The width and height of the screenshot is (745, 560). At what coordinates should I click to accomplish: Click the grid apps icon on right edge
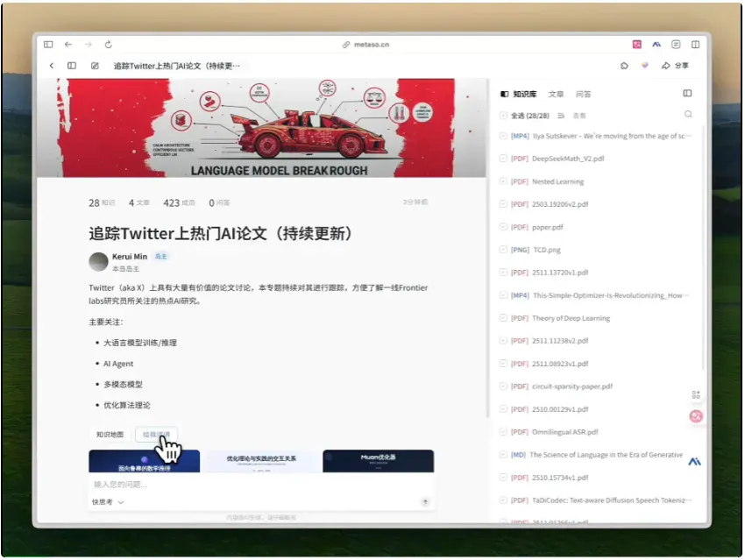coord(696,394)
